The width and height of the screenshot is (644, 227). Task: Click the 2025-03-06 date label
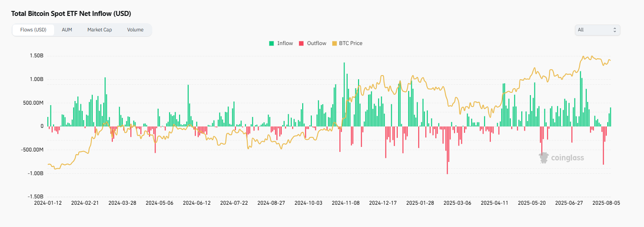coord(457,203)
